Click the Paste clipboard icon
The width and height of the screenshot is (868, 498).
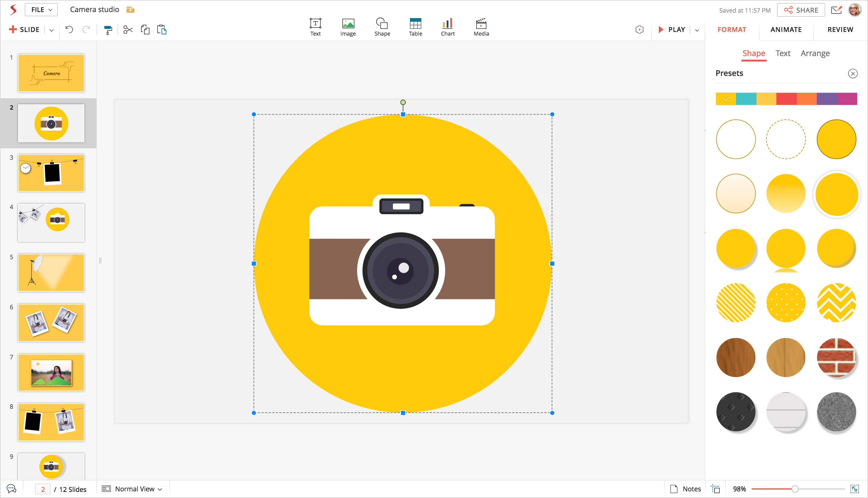coord(162,30)
